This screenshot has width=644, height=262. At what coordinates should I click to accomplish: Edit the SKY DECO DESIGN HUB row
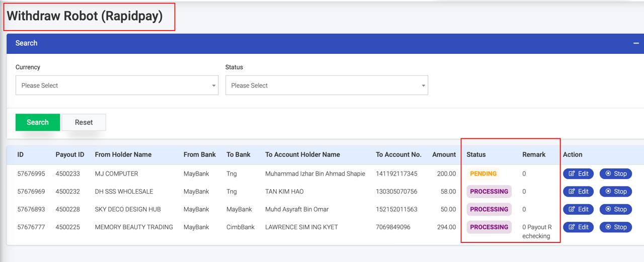(x=578, y=209)
